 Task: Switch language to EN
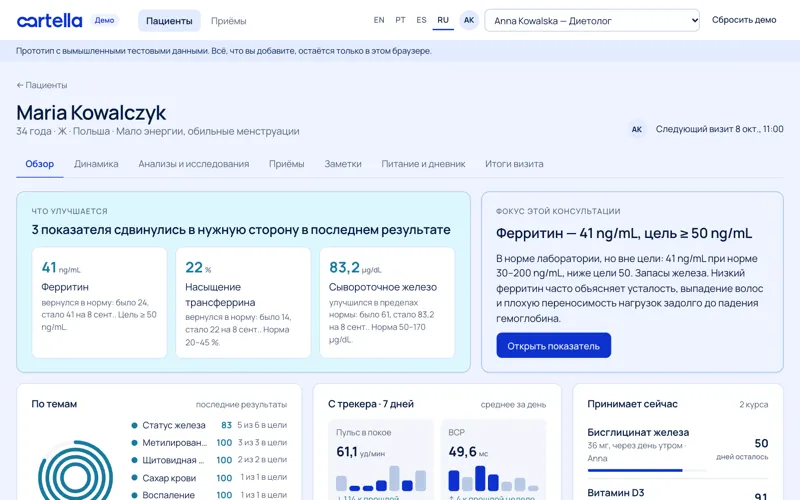(x=379, y=20)
